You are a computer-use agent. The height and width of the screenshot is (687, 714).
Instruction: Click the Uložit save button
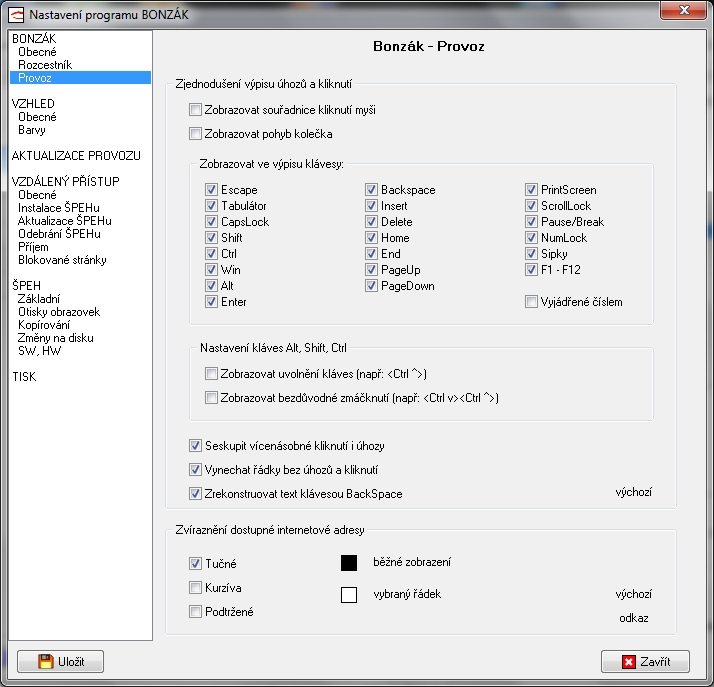coord(61,662)
